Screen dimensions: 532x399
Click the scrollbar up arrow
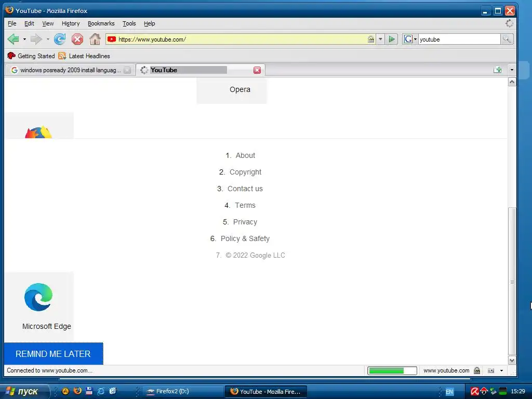[512, 82]
